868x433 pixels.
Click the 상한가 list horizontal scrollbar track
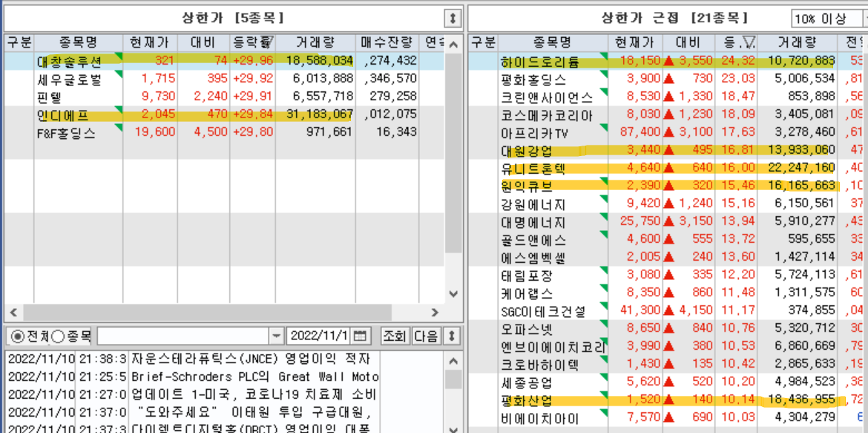224,312
